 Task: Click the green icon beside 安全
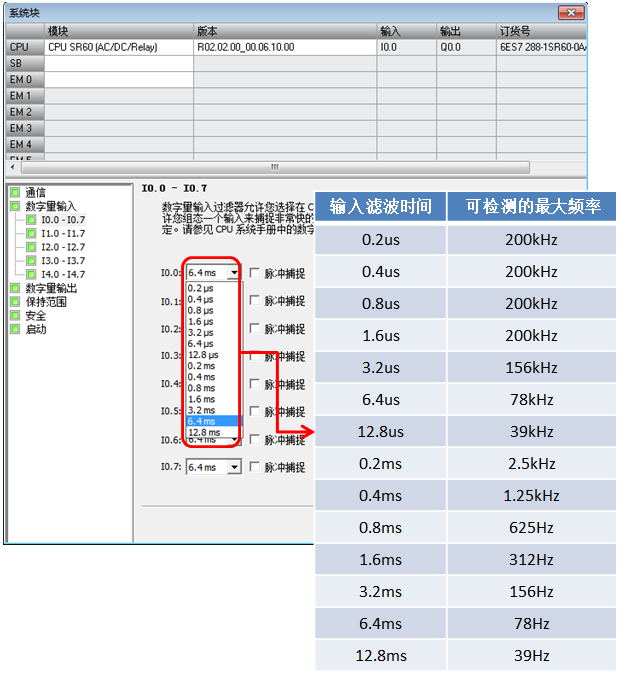15,316
